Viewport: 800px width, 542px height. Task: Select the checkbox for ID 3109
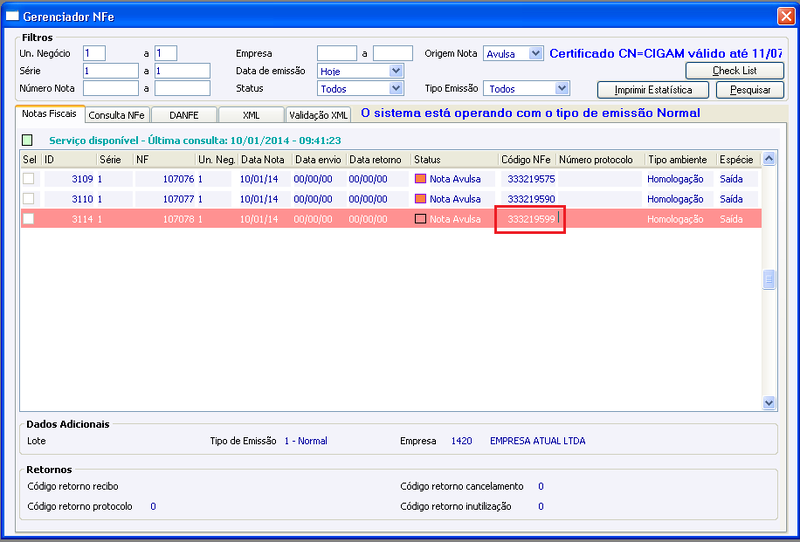[x=29, y=179]
